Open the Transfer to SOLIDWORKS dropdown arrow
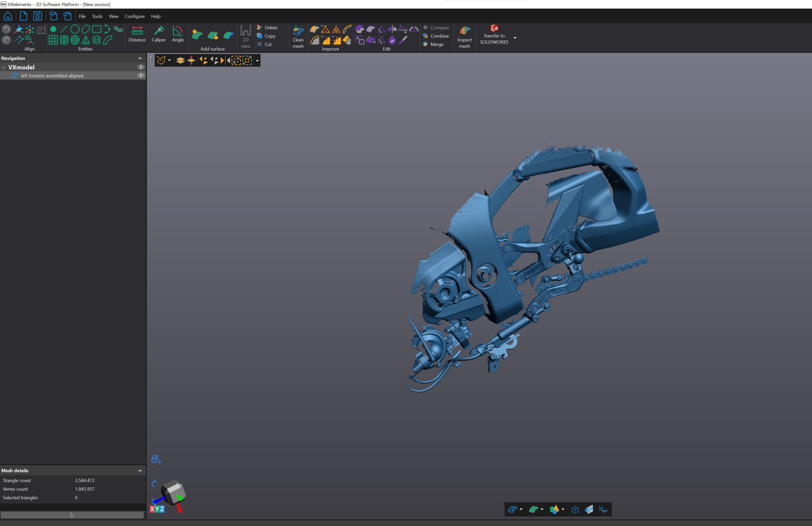Screen dimensions: 812x526 click(515, 37)
